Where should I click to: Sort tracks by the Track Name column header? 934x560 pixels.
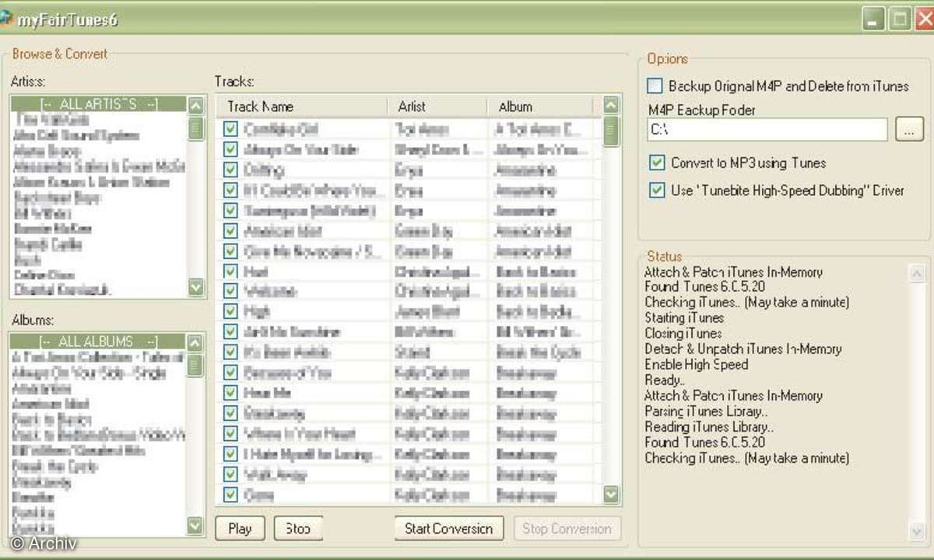[x=302, y=107]
